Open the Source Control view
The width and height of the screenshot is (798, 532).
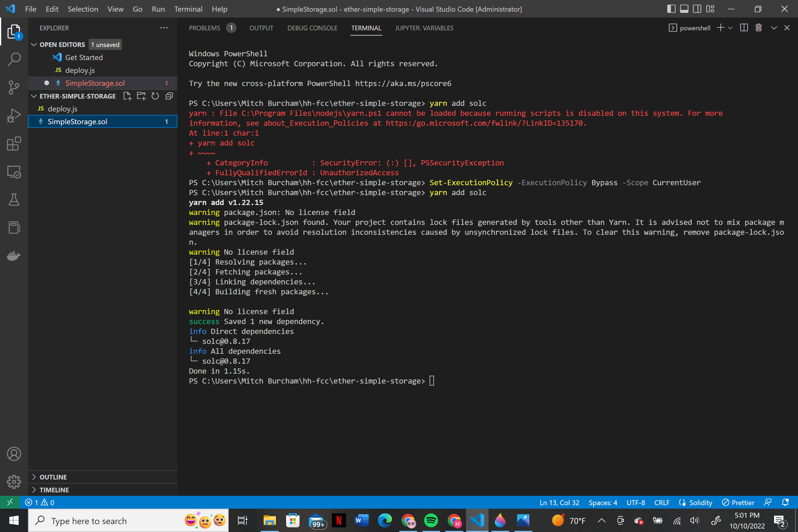coord(14,87)
